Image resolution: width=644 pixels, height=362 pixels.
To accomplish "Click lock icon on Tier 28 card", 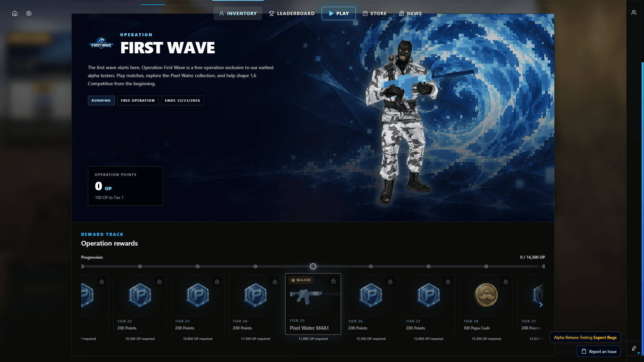I will click(x=506, y=282).
